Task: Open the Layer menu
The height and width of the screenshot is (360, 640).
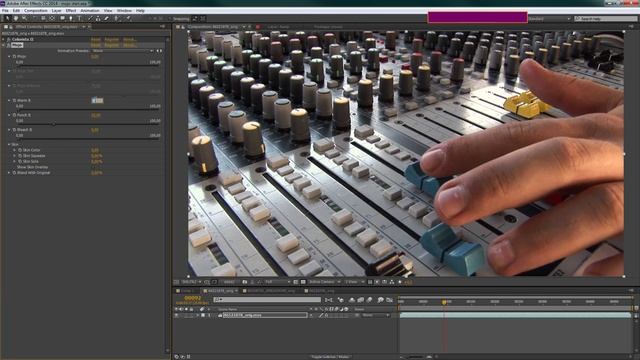Action: click(57, 11)
